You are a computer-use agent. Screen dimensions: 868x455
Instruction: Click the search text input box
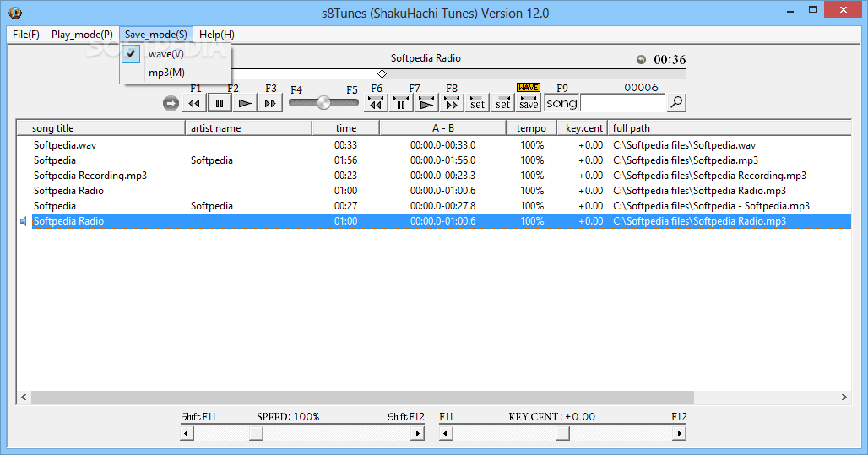click(623, 103)
